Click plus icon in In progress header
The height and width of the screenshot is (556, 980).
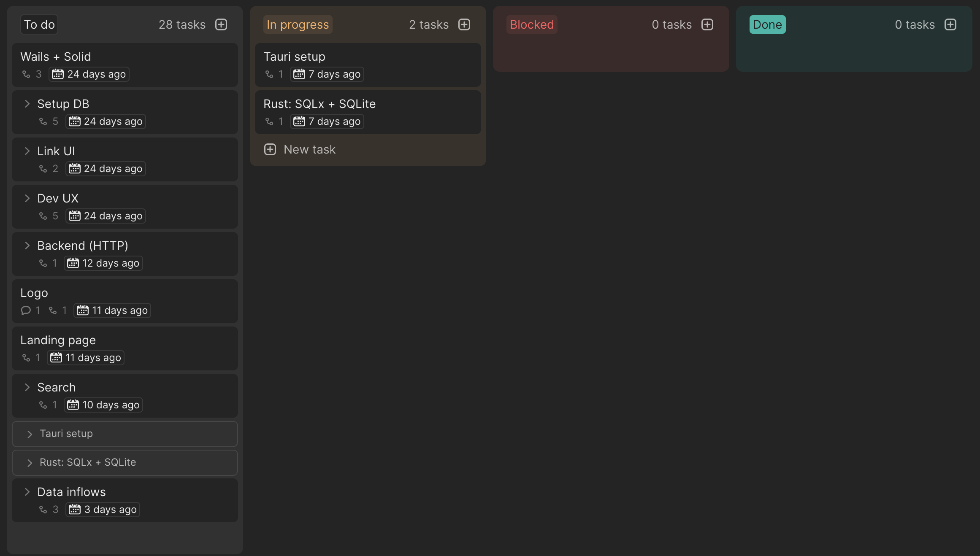click(464, 24)
